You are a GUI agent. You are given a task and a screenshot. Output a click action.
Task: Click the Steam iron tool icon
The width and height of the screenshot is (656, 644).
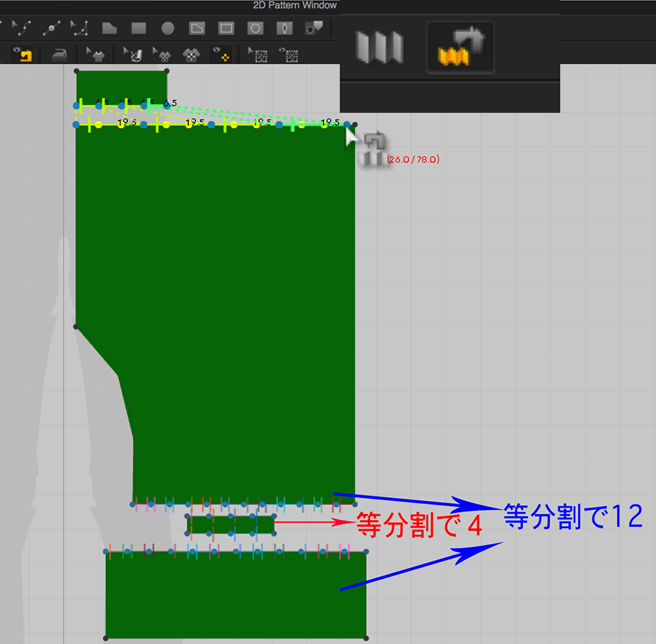click(x=59, y=55)
